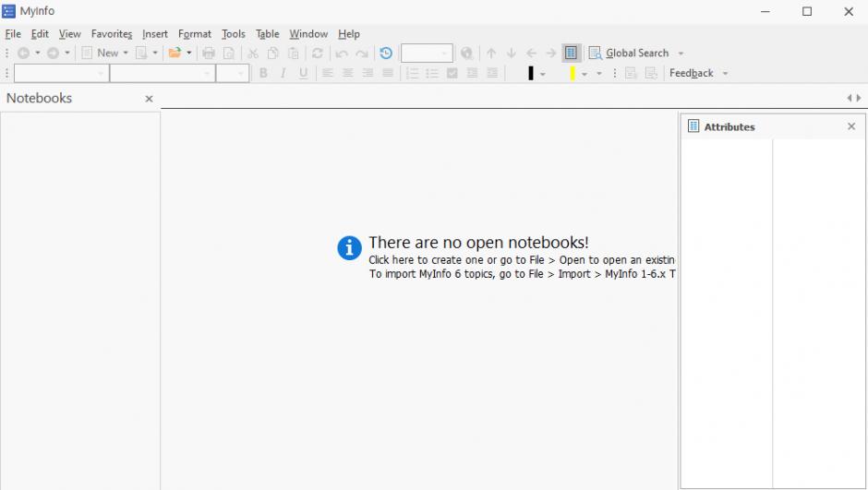The height and width of the screenshot is (490, 868).
Task: Open the font color dropdown arrow
Action: pyautogui.click(x=543, y=74)
